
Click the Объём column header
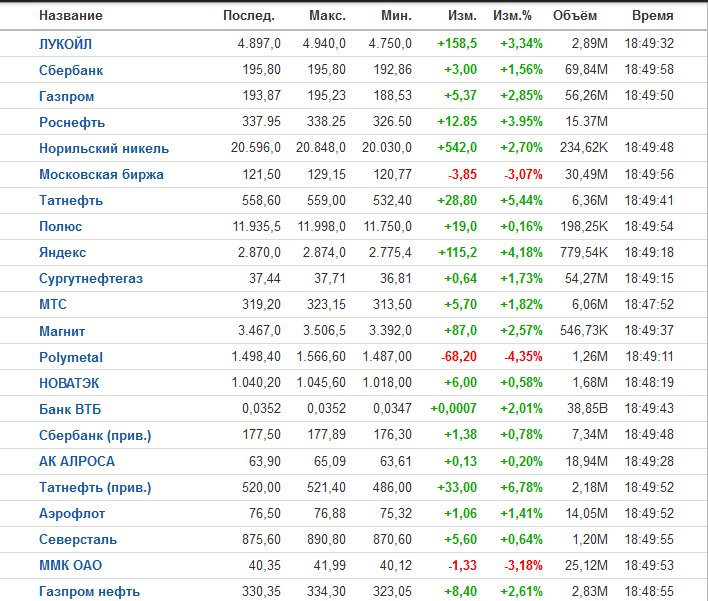[x=575, y=15]
